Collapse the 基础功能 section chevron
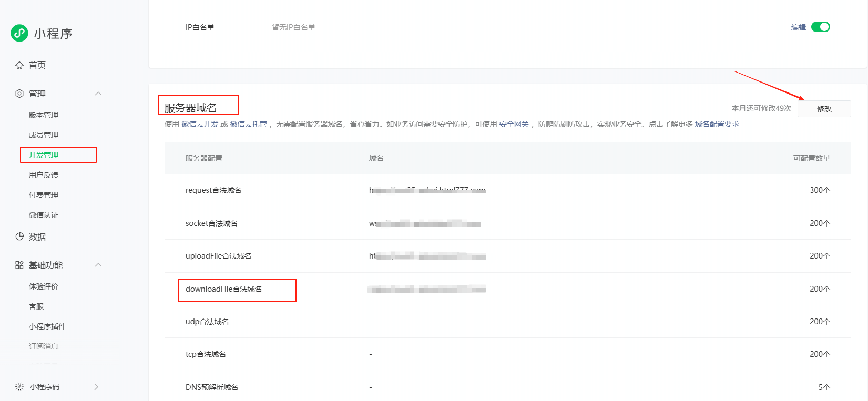This screenshot has width=868, height=401. 98,265
